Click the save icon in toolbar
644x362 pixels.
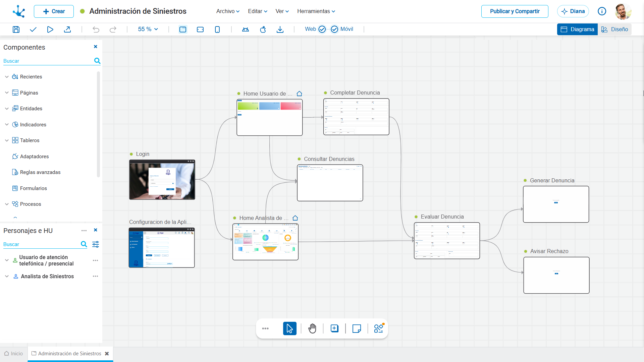[16, 29]
